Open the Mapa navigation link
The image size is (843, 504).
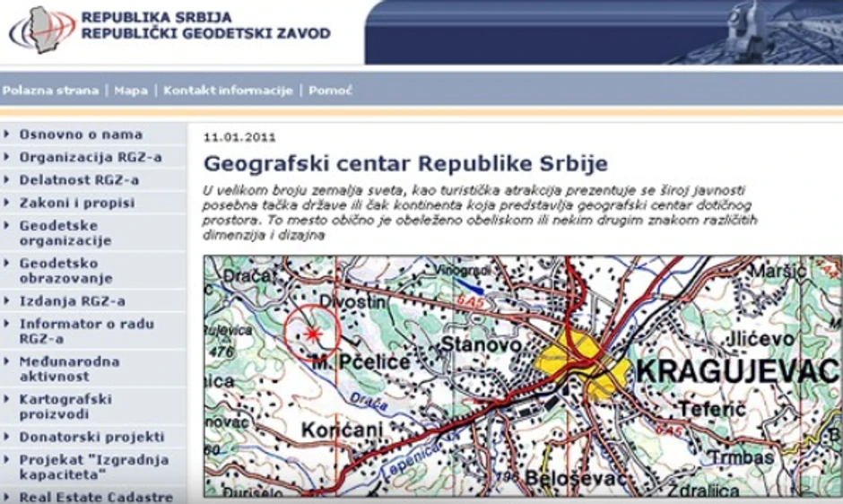131,91
